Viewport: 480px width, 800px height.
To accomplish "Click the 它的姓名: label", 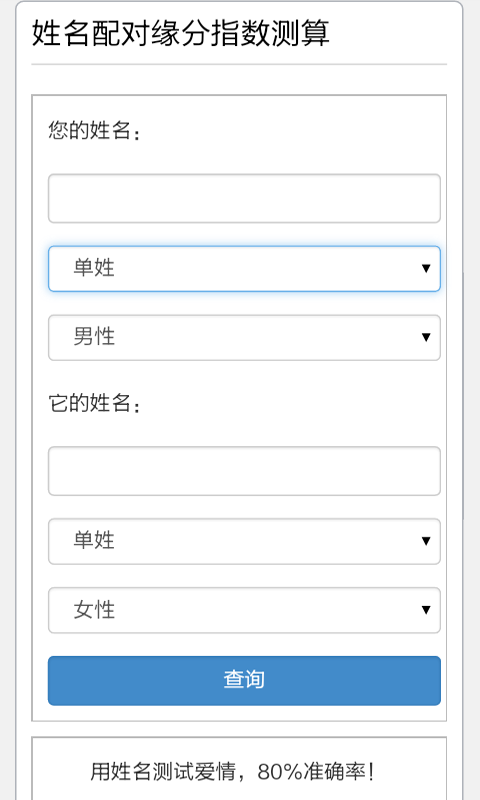I will 94,403.
